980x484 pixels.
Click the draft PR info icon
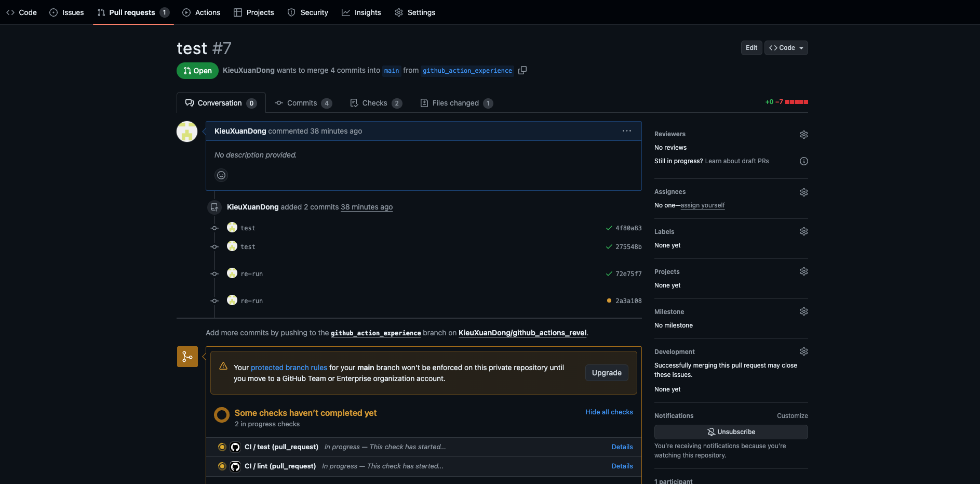804,161
